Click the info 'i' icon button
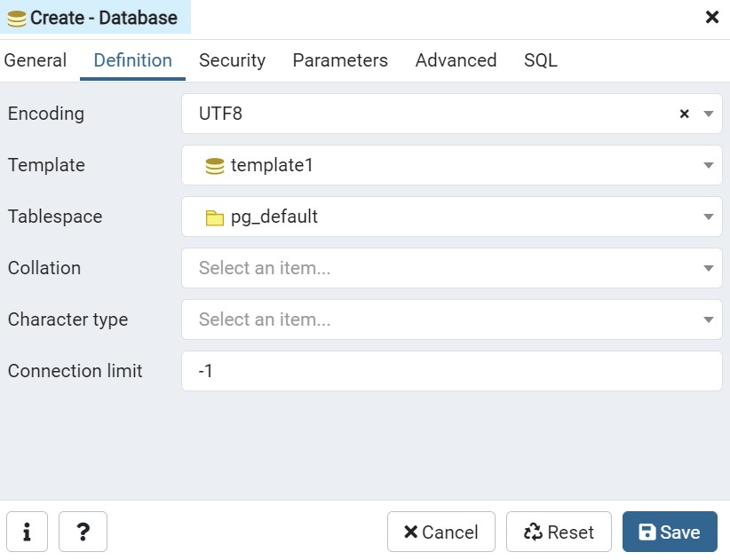 tap(28, 532)
